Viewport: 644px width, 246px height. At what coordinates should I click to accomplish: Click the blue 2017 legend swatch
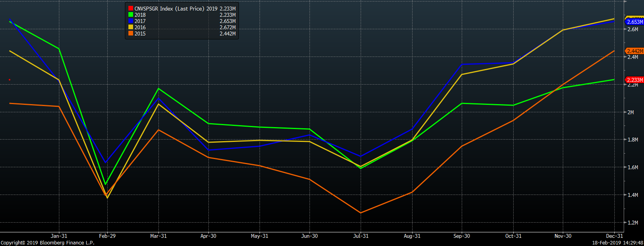[131, 21]
